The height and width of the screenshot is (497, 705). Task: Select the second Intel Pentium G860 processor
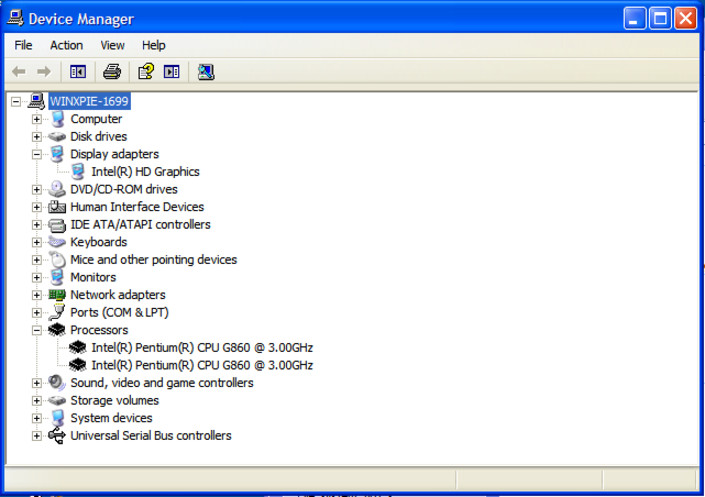click(202, 365)
